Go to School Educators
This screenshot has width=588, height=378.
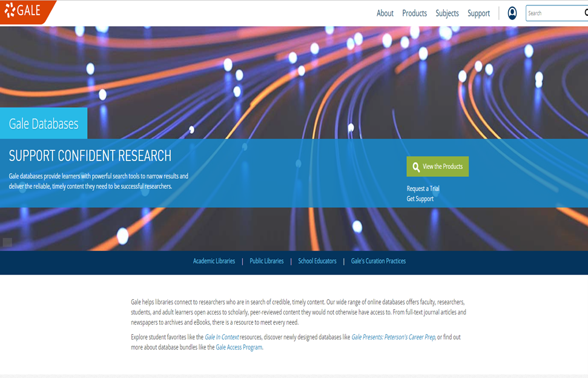tap(317, 261)
